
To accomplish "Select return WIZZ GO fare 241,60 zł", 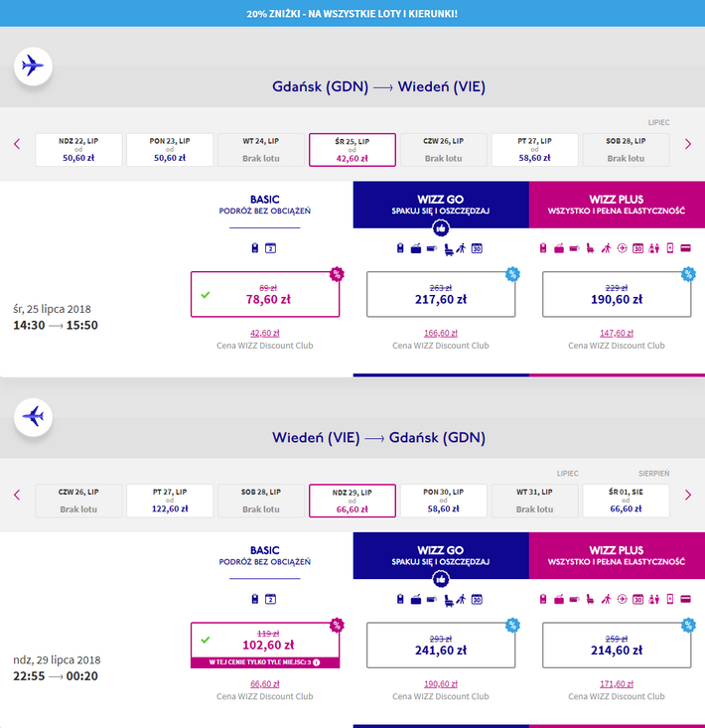I will [441, 646].
